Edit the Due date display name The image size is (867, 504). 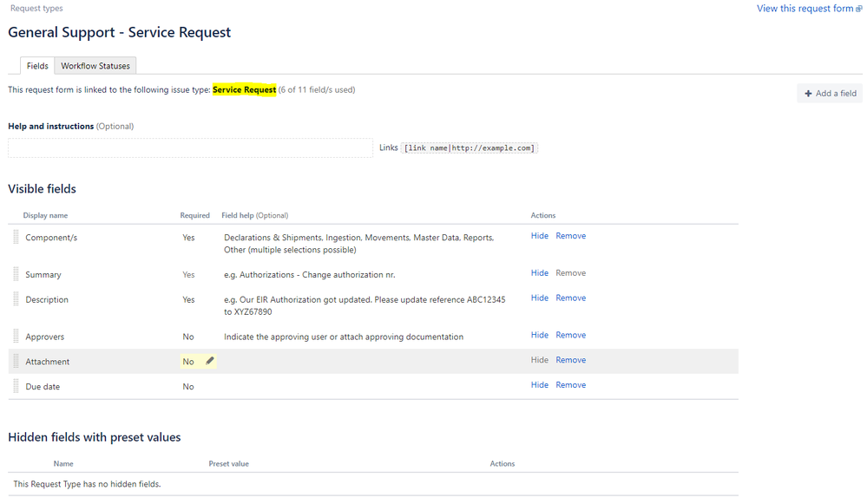coord(43,386)
